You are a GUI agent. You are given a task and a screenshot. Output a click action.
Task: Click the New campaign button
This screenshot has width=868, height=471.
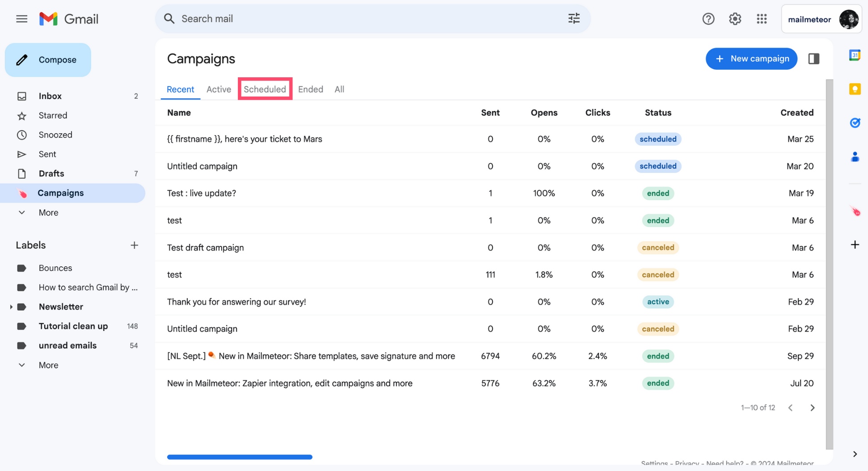coord(751,59)
